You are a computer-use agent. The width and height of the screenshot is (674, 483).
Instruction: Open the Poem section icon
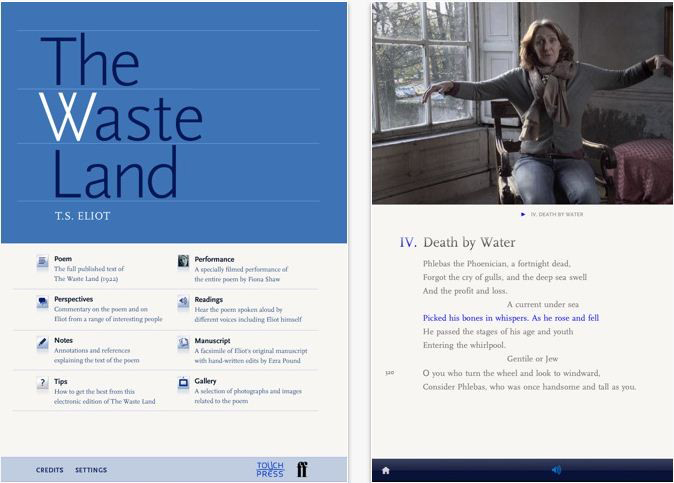point(43,261)
